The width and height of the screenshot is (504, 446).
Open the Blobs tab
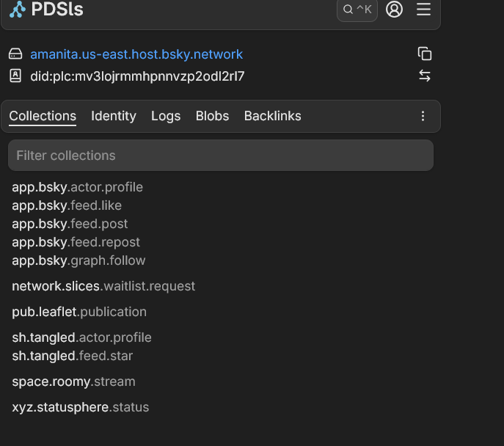point(212,116)
